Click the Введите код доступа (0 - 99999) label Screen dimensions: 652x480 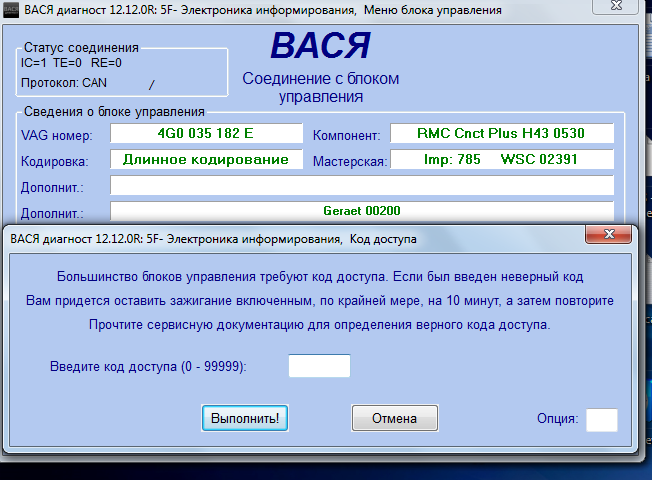[x=148, y=366]
